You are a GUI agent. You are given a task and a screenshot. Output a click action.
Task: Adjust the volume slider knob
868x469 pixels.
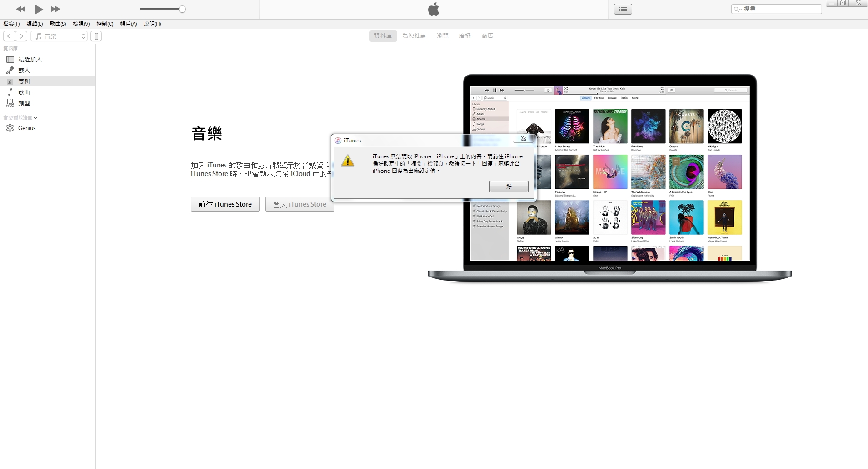182,9
